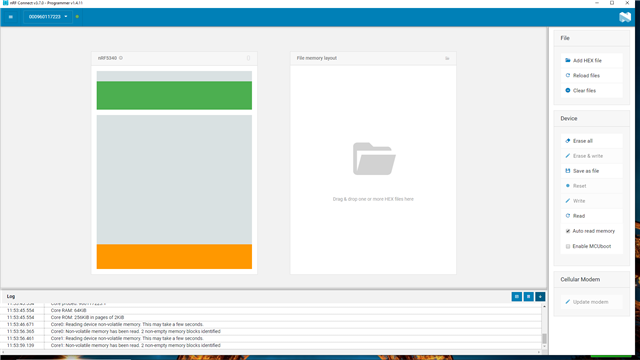Read device memory with Read button
The width and height of the screenshot is (640, 360).
(591, 216)
